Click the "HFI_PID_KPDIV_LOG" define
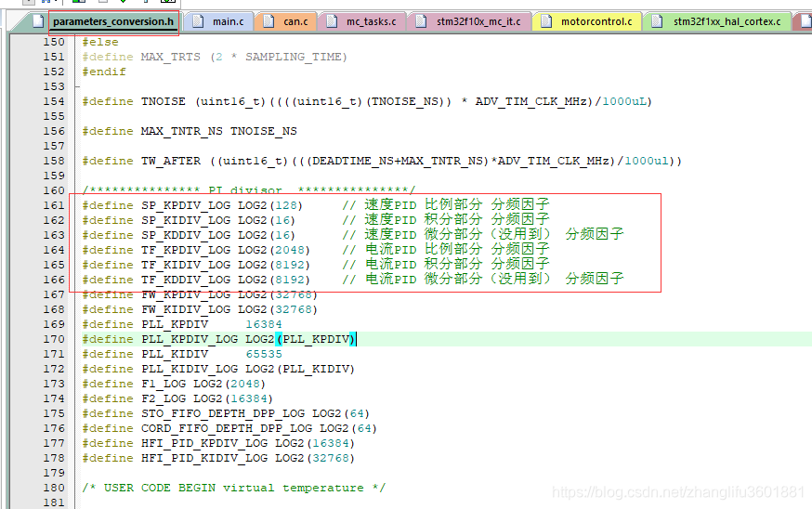The image size is (812, 509). 204,443
